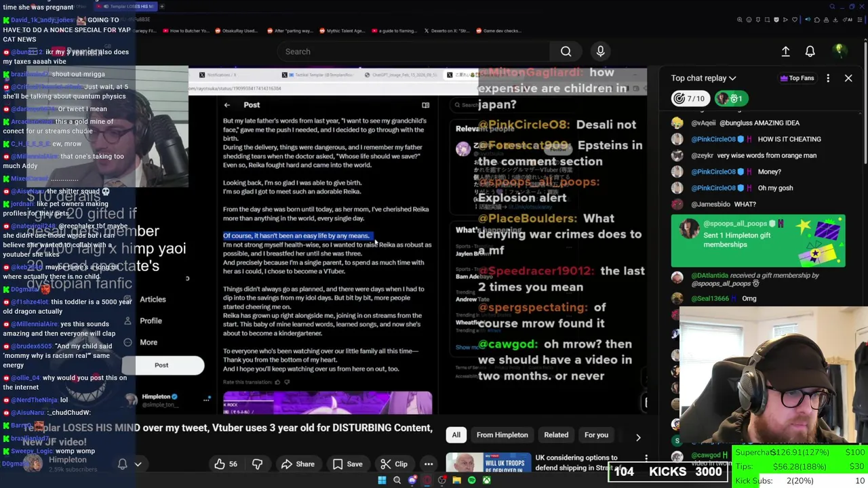The height and width of the screenshot is (488, 868).
Task: Open the YouTube notifications bell
Action: click(810, 52)
